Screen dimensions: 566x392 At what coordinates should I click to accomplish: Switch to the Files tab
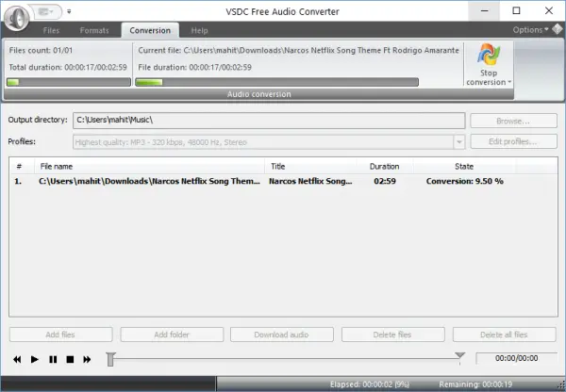pos(51,31)
